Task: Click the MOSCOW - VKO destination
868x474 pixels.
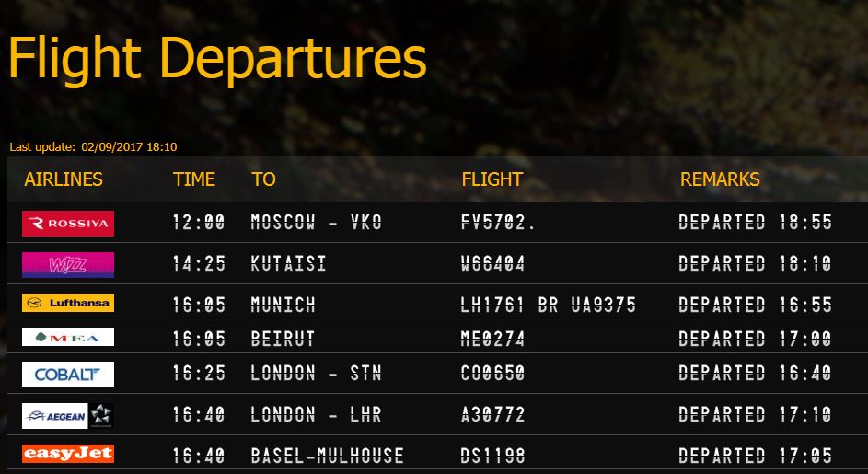Action: point(316,223)
